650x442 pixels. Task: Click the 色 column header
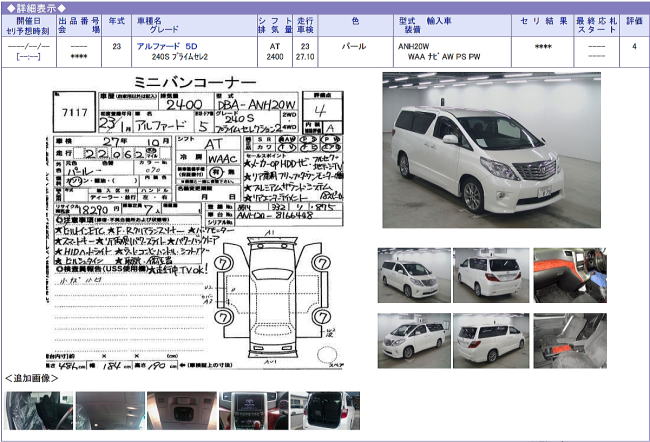click(x=355, y=21)
